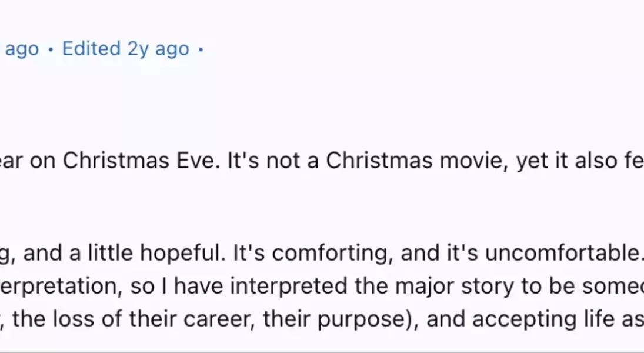Open the "Edited 2y ago" timestamp link
This screenshot has width=644, height=353.
[x=126, y=49]
